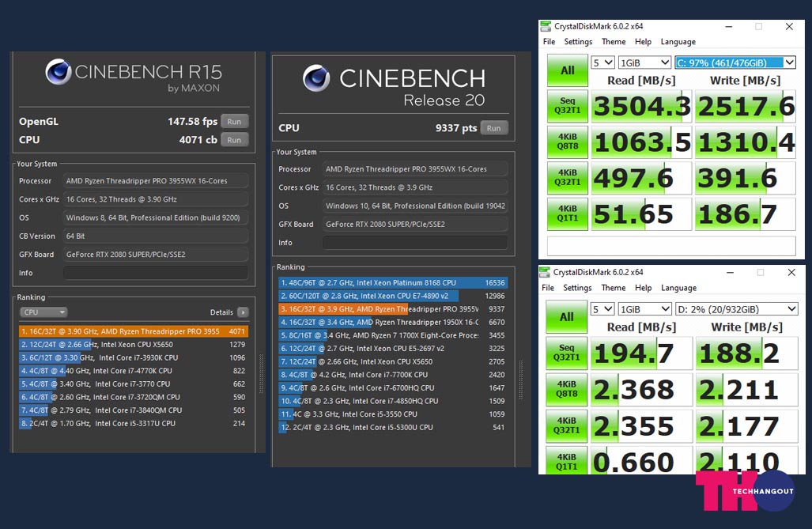Select the Core i5-3317U row in R15 ranking
Screen dimensions: 812x529
pos(134,423)
